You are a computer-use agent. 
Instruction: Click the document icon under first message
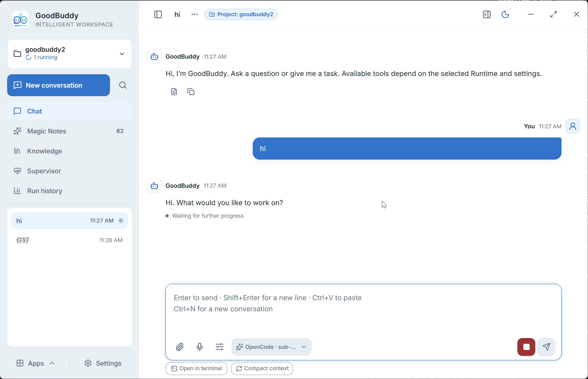click(x=174, y=92)
